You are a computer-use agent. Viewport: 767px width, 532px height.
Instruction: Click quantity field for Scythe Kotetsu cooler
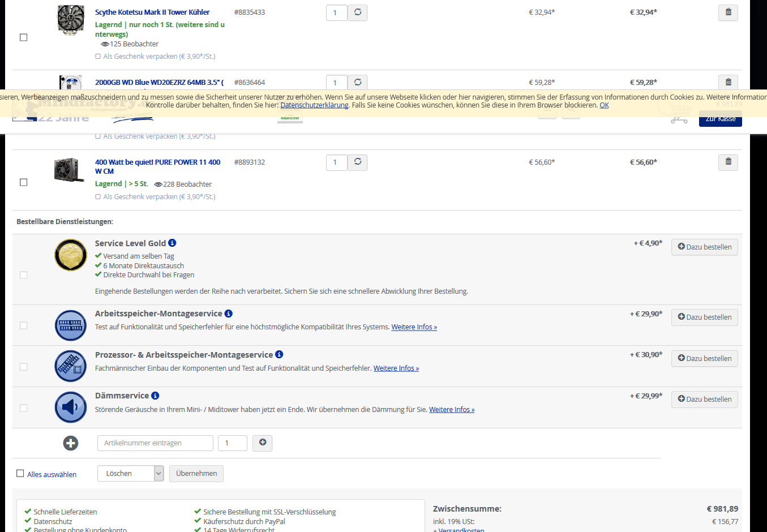pyautogui.click(x=337, y=12)
